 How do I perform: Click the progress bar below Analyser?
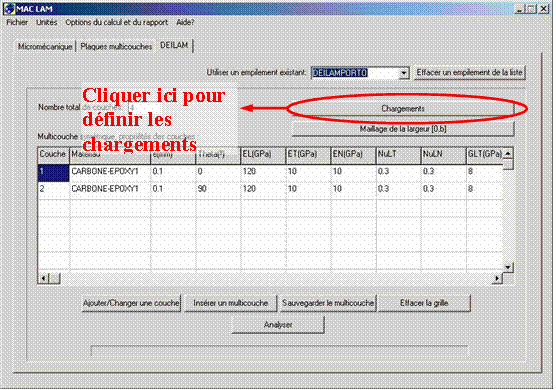click(279, 351)
